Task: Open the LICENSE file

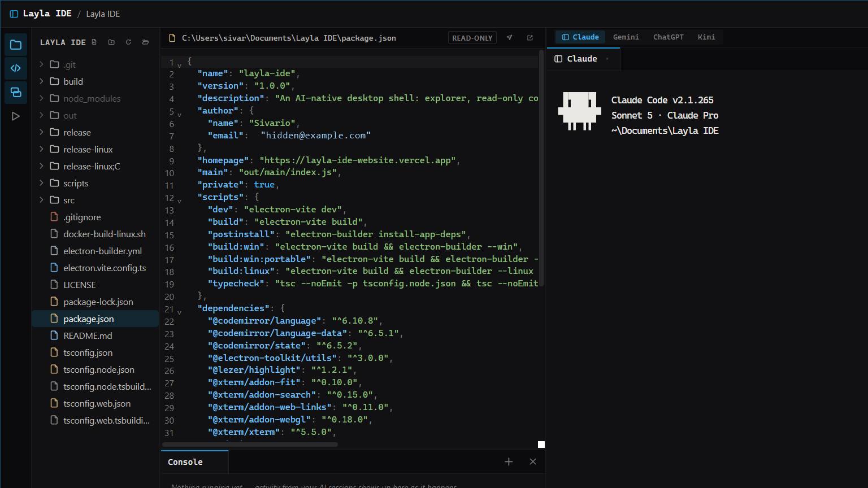Action: pos(95,285)
